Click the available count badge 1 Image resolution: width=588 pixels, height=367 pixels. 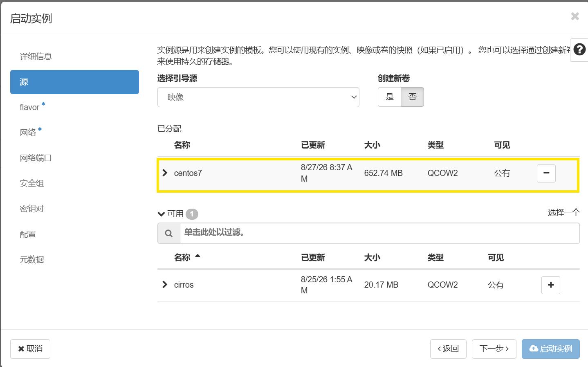(x=192, y=214)
